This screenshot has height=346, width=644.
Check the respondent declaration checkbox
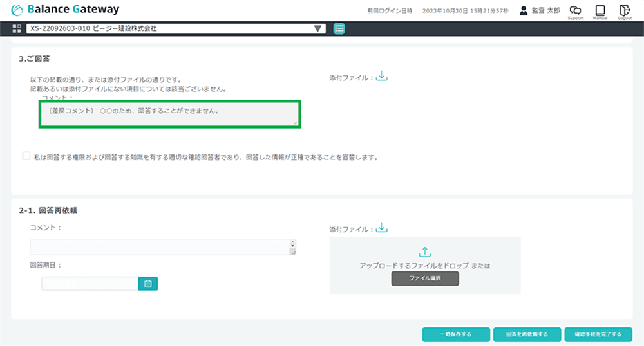click(26, 156)
